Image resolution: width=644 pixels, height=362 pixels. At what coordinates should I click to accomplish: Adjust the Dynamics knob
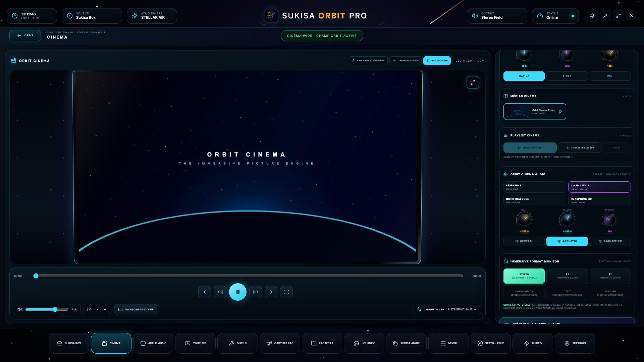point(610,220)
